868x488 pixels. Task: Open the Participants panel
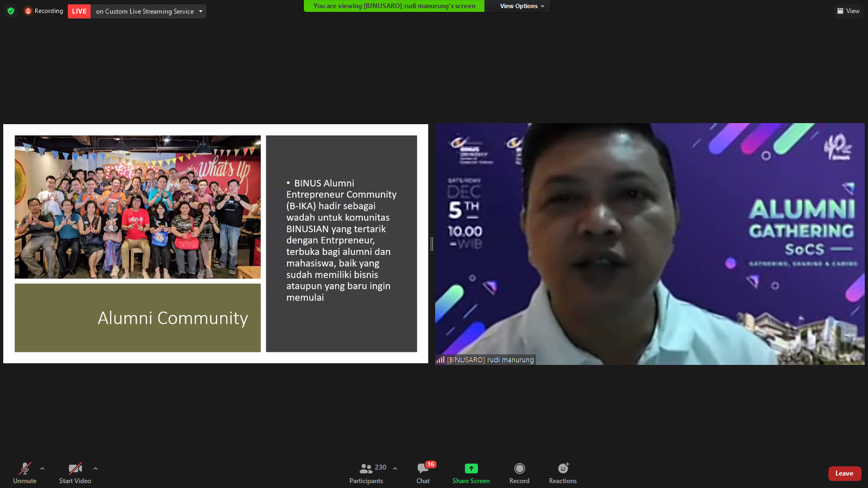366,473
